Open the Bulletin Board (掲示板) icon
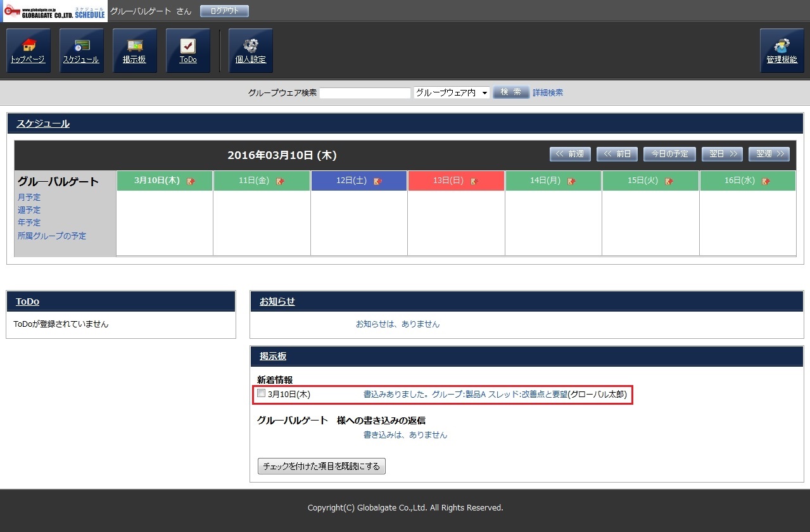Image resolution: width=810 pixels, height=532 pixels. 134,51
